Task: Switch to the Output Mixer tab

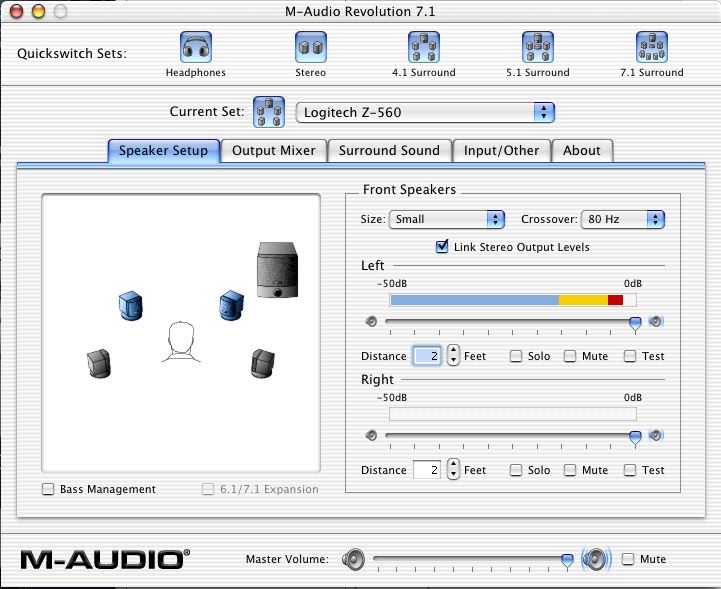Action: [274, 151]
